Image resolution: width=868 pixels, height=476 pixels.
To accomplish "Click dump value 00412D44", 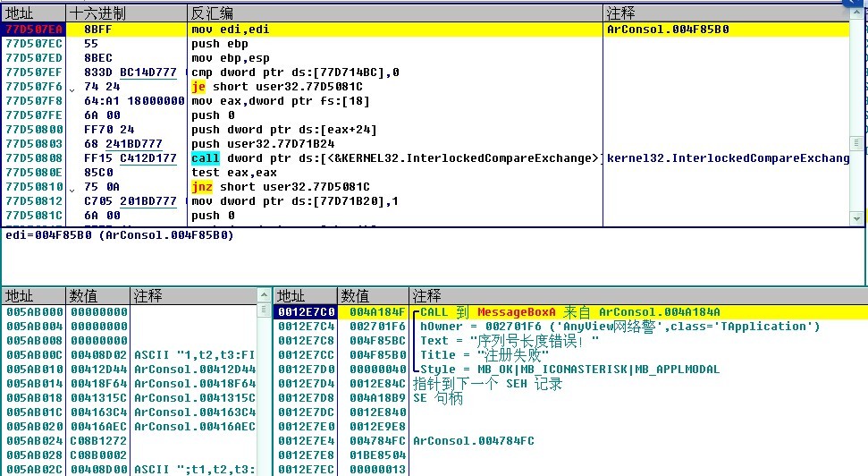I will (98, 370).
